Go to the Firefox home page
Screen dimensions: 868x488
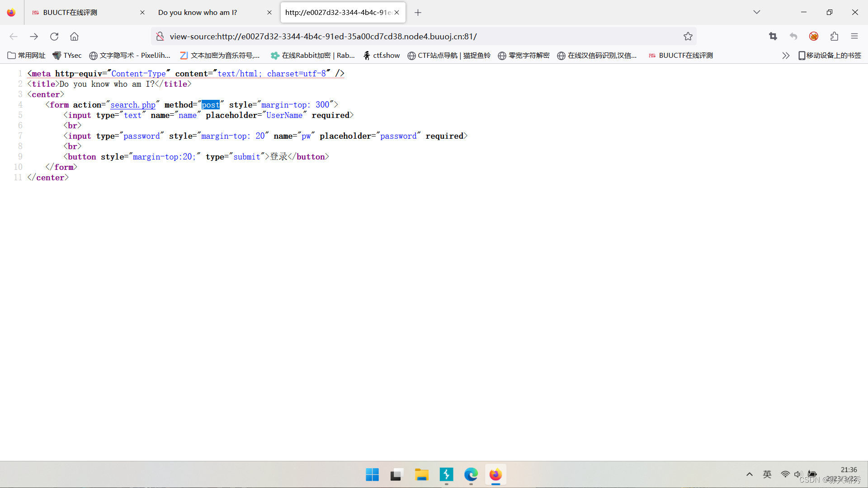pyautogui.click(x=74, y=37)
